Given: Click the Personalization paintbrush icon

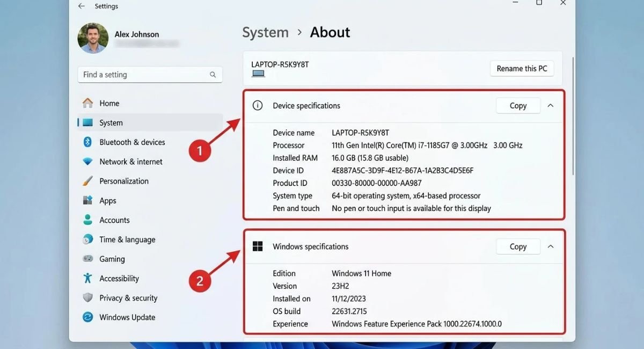Looking at the screenshot, I should click(87, 181).
